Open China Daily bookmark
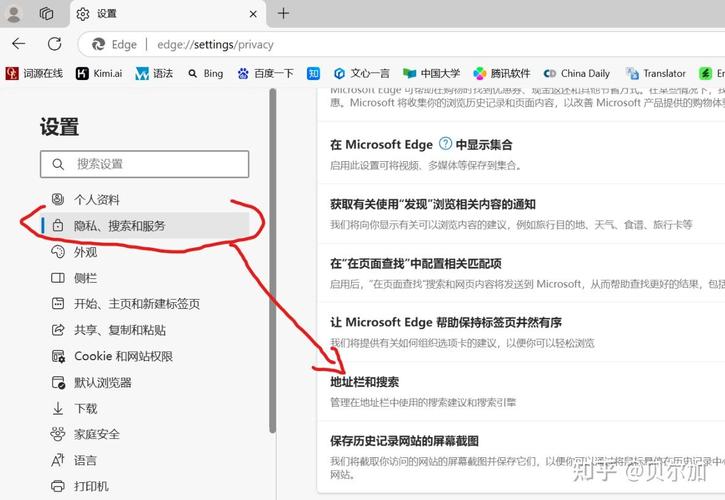 click(x=577, y=73)
